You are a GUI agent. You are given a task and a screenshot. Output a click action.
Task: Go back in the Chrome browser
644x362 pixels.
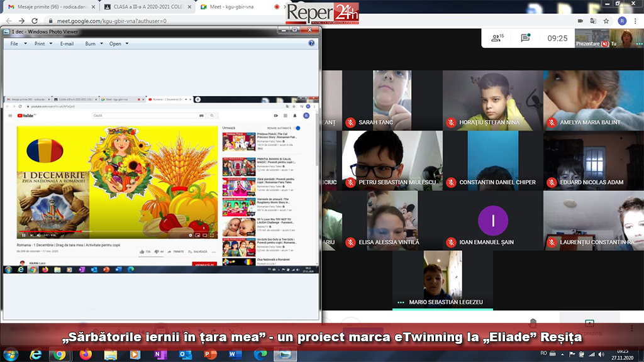point(9,21)
